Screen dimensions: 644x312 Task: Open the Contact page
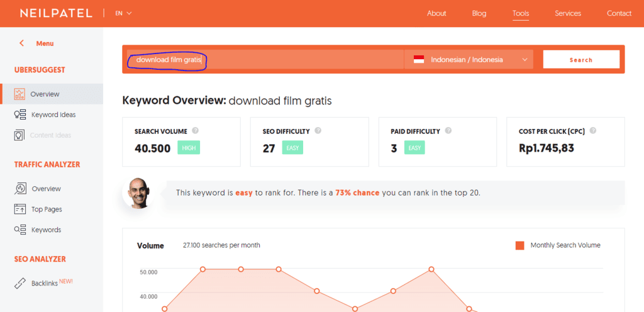pyautogui.click(x=619, y=13)
